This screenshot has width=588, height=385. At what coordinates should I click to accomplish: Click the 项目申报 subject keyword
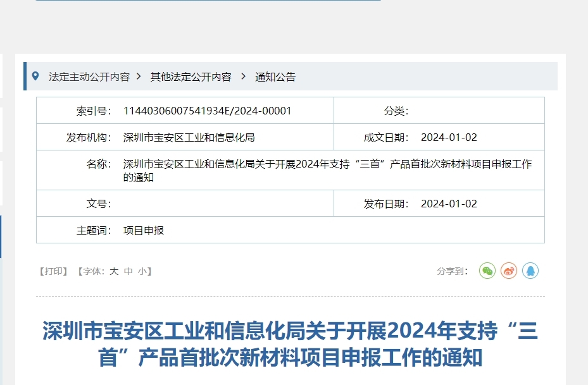click(x=144, y=230)
